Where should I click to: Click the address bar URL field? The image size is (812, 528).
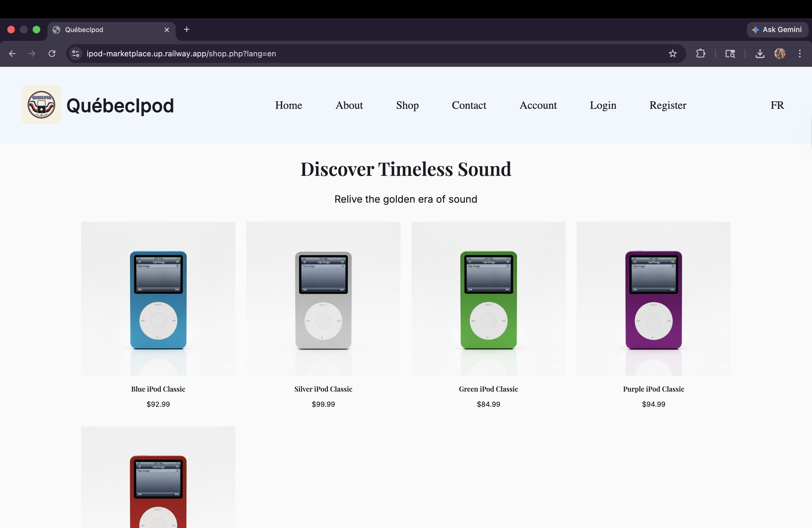(x=375, y=54)
